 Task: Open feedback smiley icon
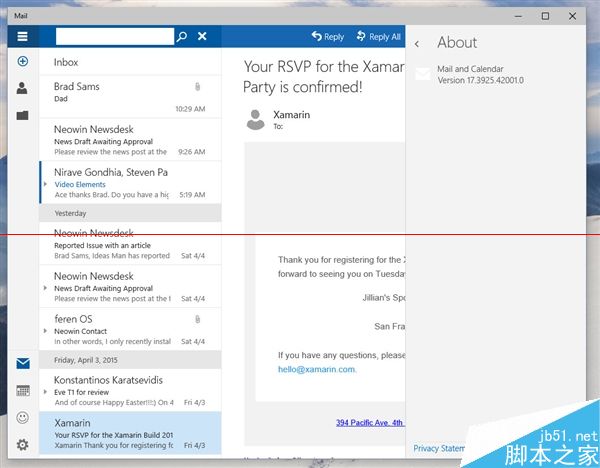(23, 417)
